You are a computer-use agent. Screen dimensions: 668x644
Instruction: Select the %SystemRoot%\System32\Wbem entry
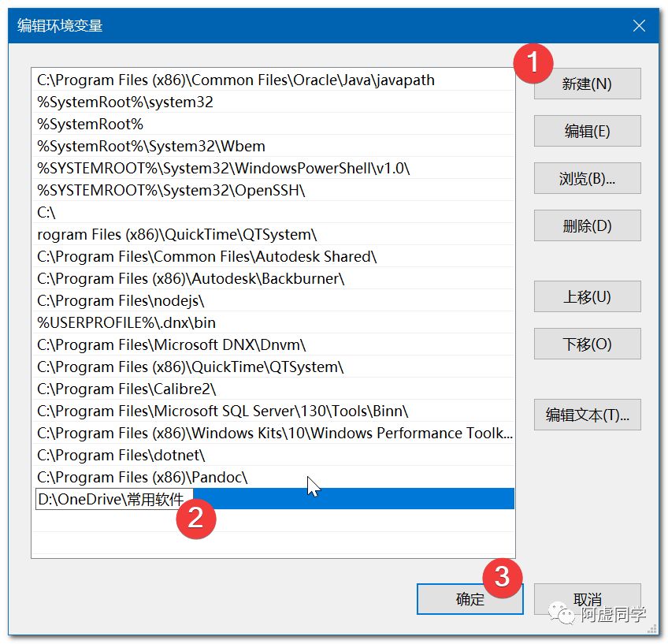click(x=273, y=146)
